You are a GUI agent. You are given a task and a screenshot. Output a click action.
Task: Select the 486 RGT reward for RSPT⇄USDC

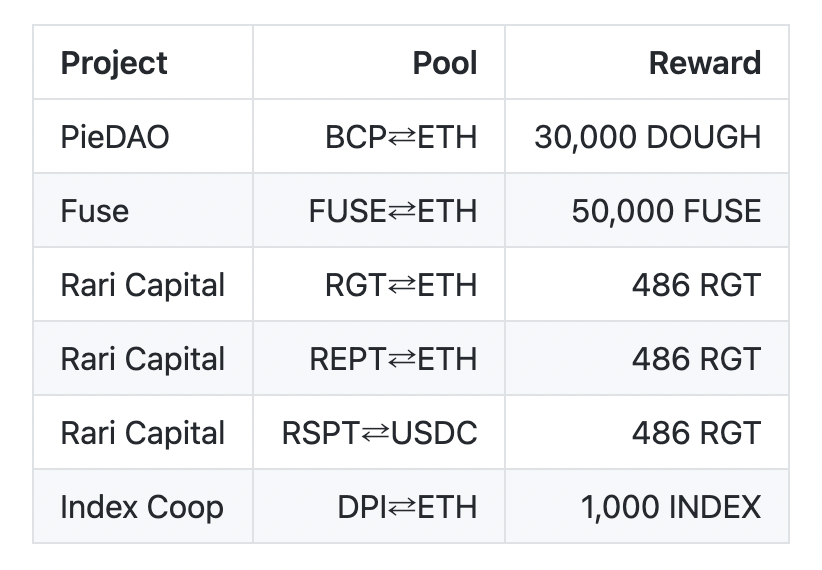pos(696,433)
